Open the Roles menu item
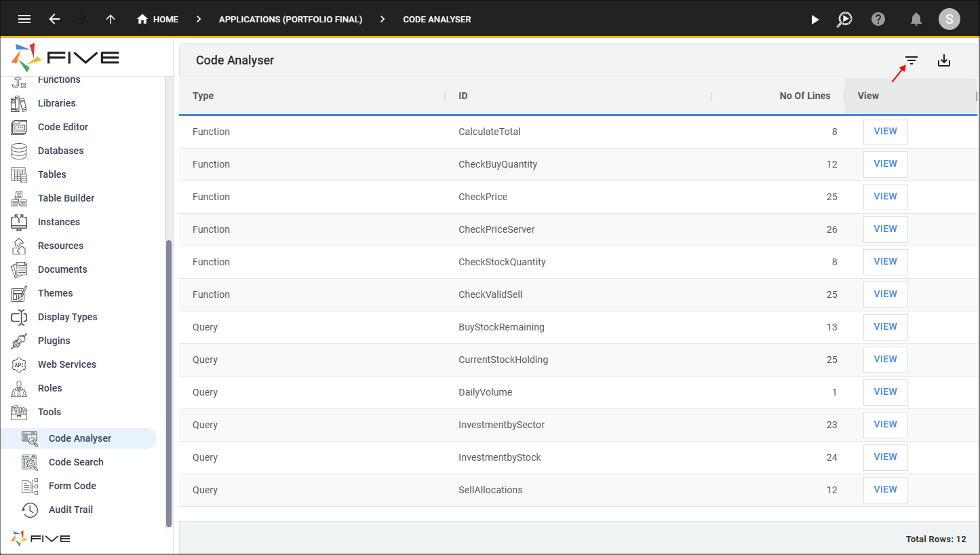The image size is (980, 555). tap(50, 388)
